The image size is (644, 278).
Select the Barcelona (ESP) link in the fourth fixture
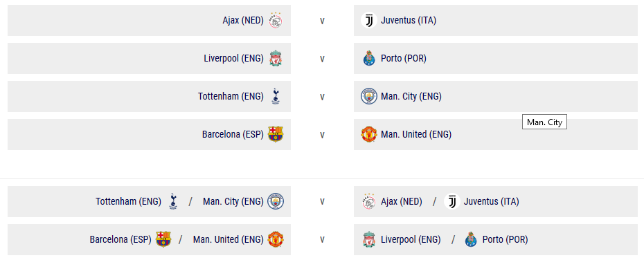[x=233, y=134]
